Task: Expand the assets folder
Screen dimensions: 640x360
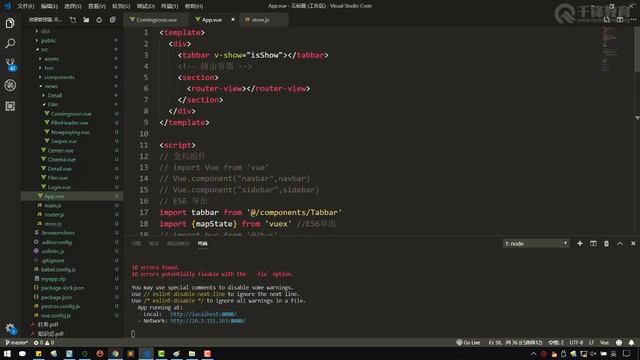Action: [51, 59]
